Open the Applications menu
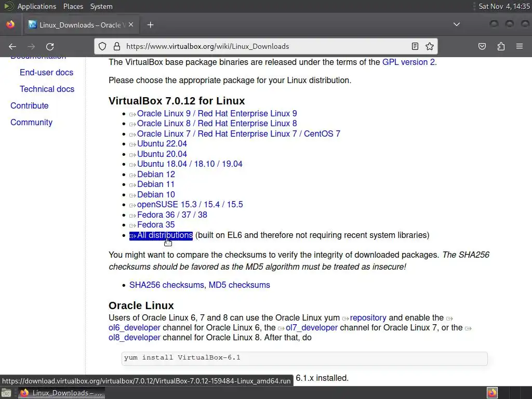 (x=37, y=6)
